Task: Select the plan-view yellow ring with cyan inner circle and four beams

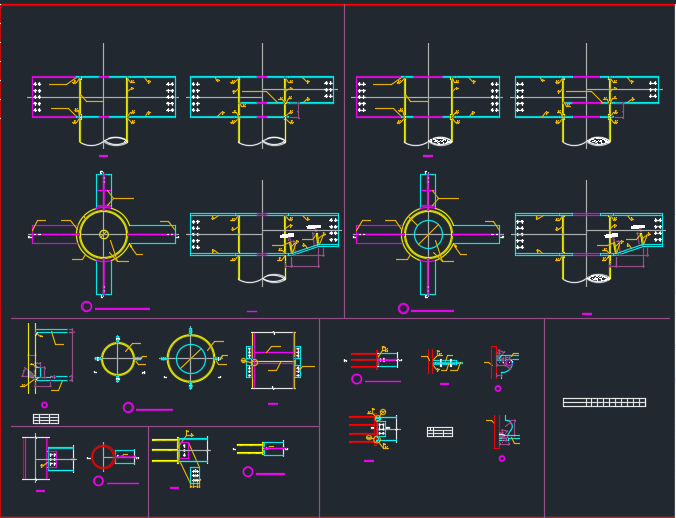Action: tap(428, 235)
